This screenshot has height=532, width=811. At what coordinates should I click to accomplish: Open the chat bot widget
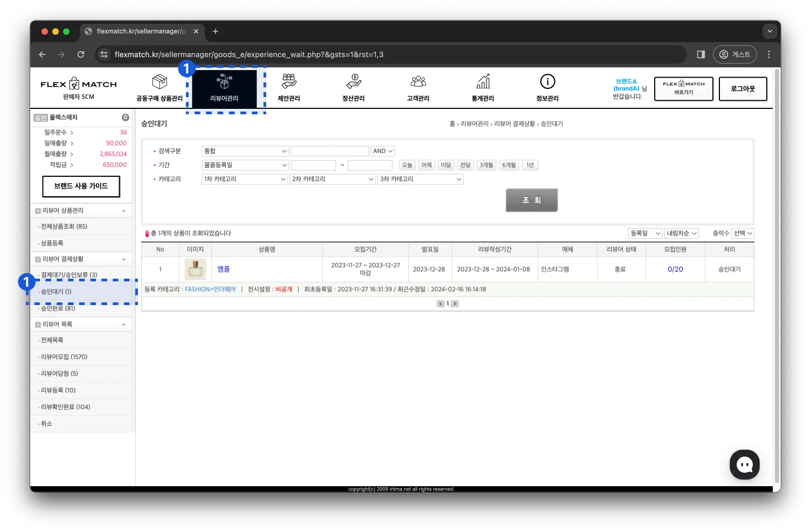coord(745,465)
